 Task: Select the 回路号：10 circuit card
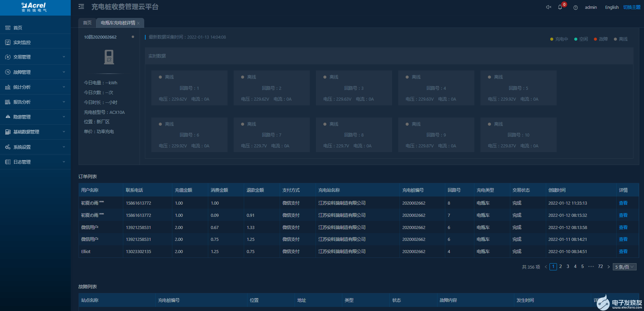[x=518, y=135]
